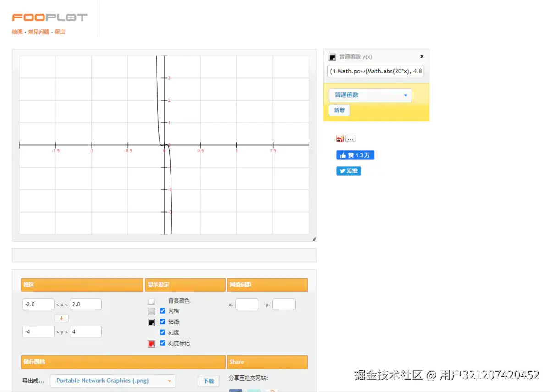Remove the function with the x icon
550x392 pixels.
(x=422, y=56)
